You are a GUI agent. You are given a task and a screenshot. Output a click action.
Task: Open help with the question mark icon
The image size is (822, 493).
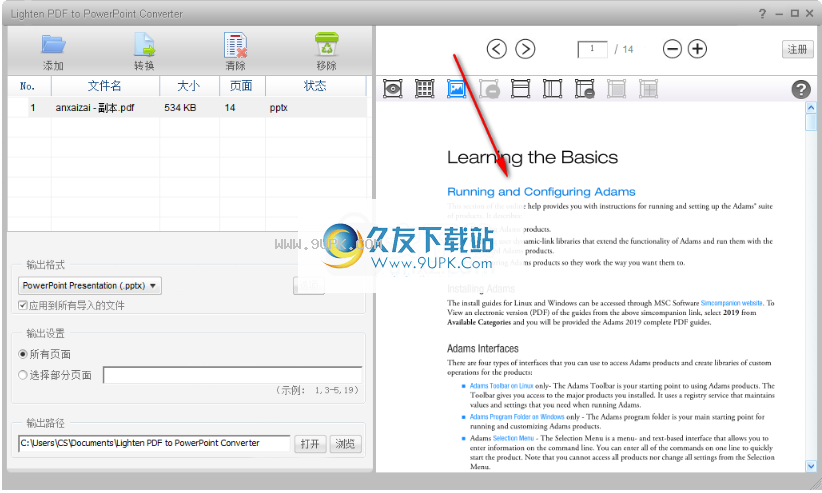[x=801, y=90]
